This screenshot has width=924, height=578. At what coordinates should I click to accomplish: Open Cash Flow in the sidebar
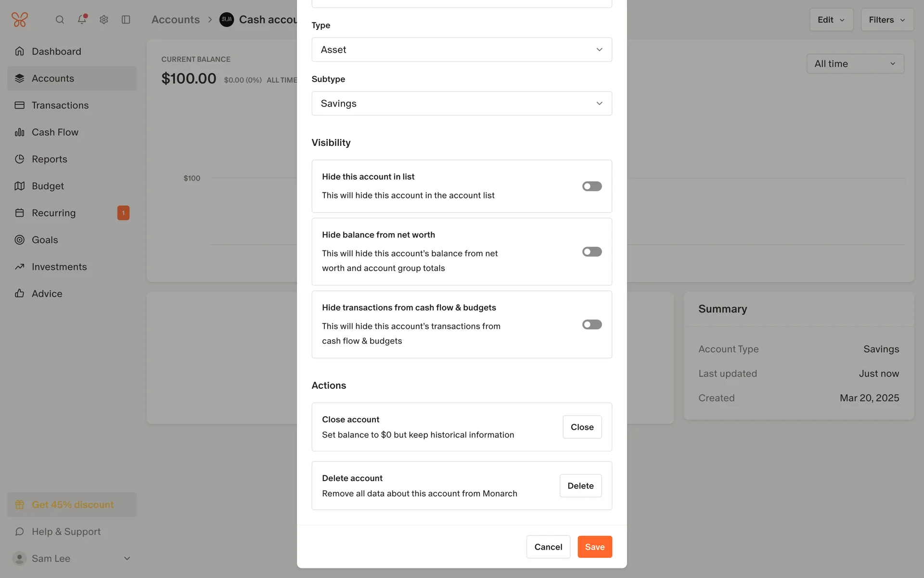[x=55, y=132]
